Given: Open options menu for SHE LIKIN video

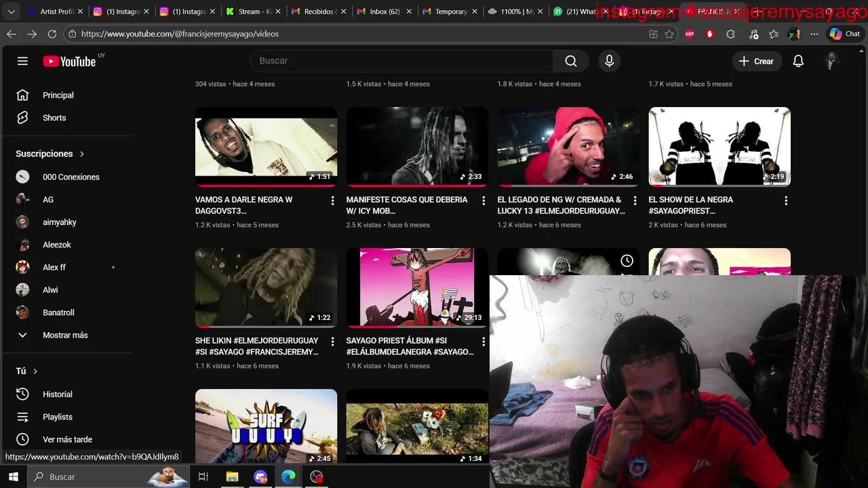Looking at the screenshot, I should (x=332, y=342).
